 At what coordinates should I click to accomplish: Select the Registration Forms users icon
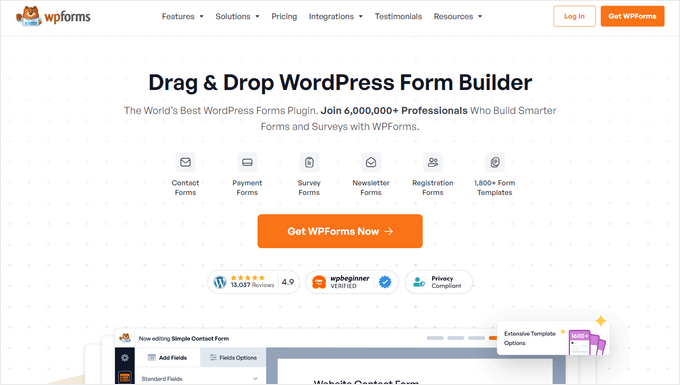pyautogui.click(x=433, y=162)
